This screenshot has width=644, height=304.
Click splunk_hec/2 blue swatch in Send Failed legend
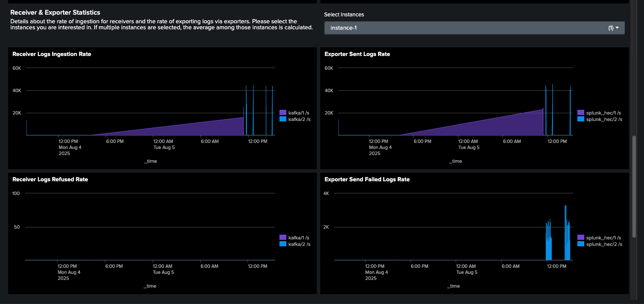581,244
